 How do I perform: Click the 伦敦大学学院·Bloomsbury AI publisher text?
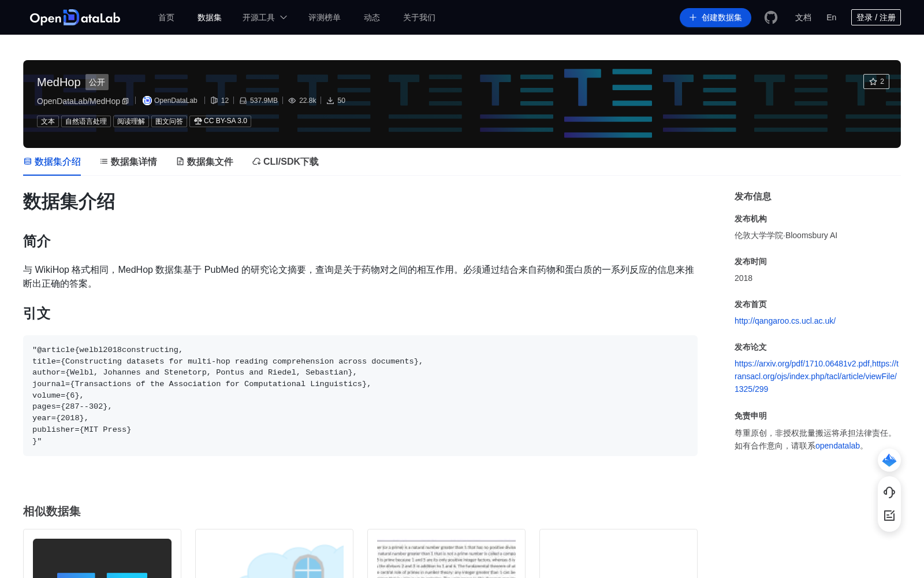point(786,235)
